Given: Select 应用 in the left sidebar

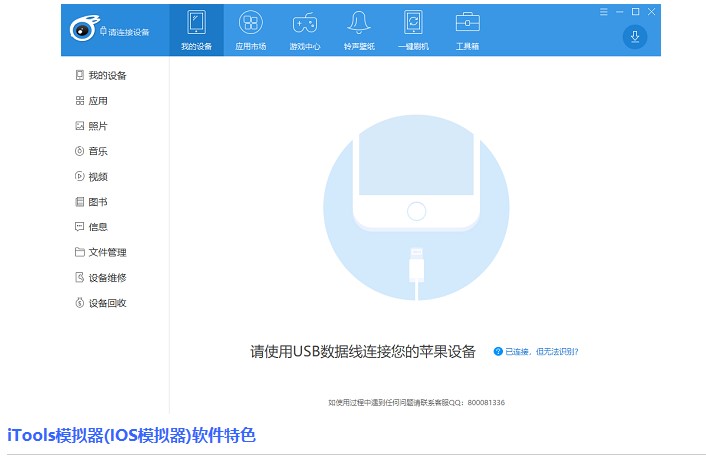Looking at the screenshot, I should tap(91, 100).
